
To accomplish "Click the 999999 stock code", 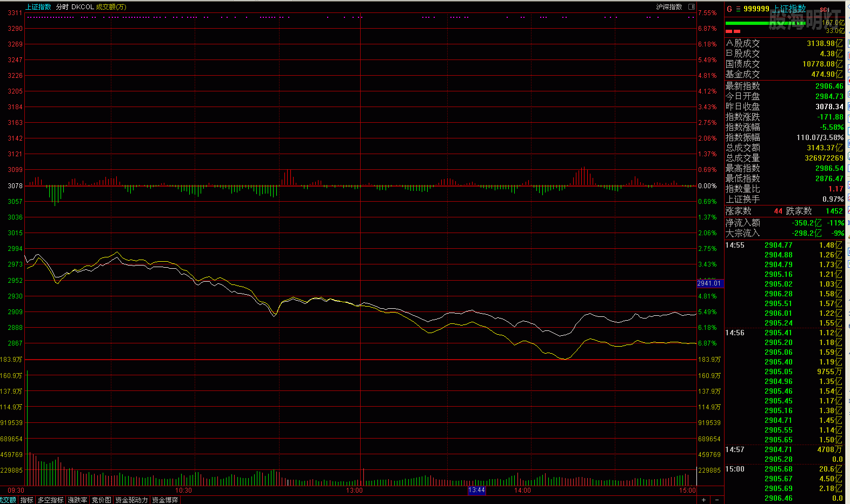I will [756, 9].
